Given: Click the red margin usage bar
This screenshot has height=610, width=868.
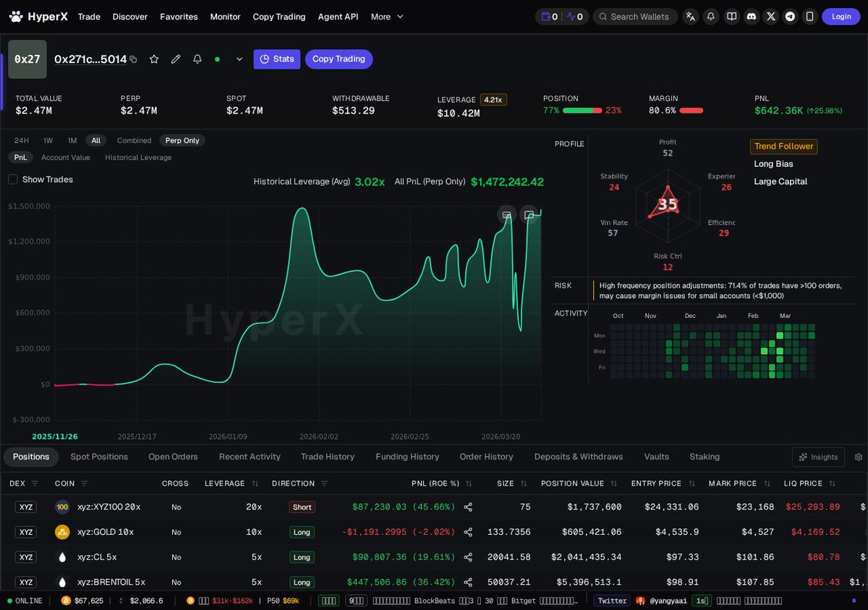Looking at the screenshot, I should tap(692, 111).
